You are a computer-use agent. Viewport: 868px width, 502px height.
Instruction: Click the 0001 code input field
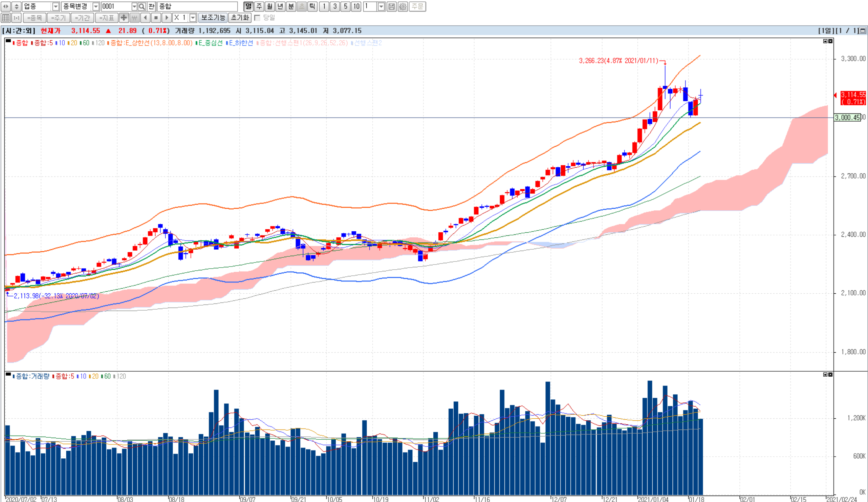tap(116, 6)
